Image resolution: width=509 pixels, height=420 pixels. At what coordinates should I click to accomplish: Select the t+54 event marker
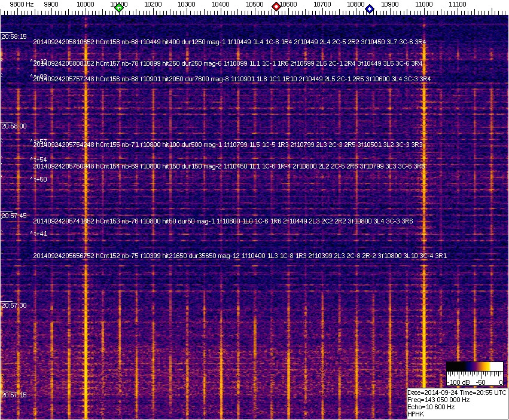[39, 160]
